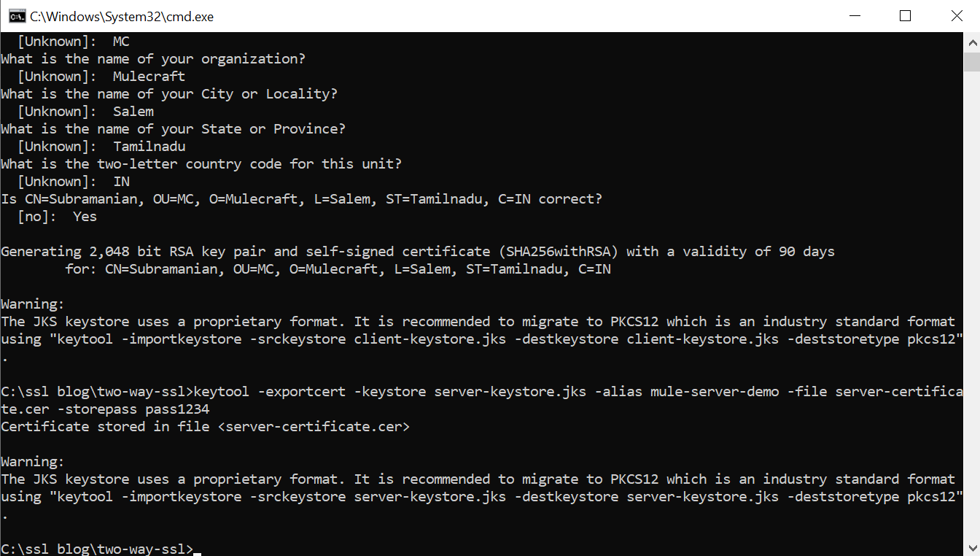
Task: Click 'keytool -exportcert' in the command line
Action: [270, 392]
